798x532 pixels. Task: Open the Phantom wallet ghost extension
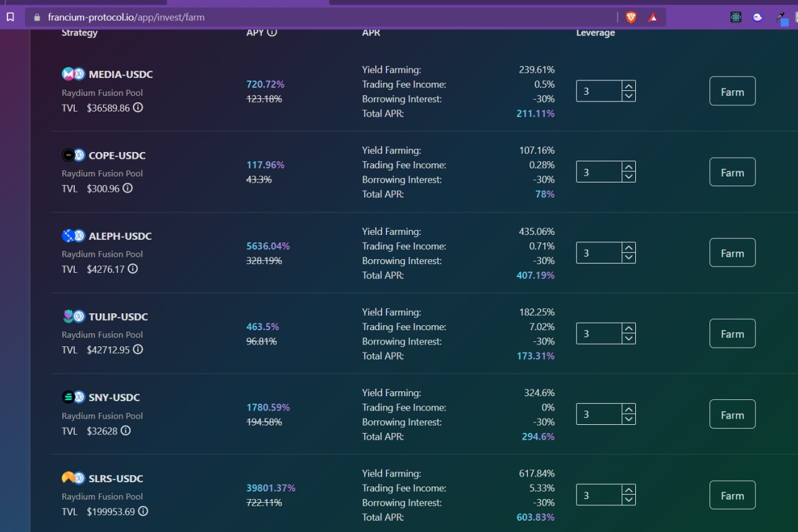click(x=757, y=17)
